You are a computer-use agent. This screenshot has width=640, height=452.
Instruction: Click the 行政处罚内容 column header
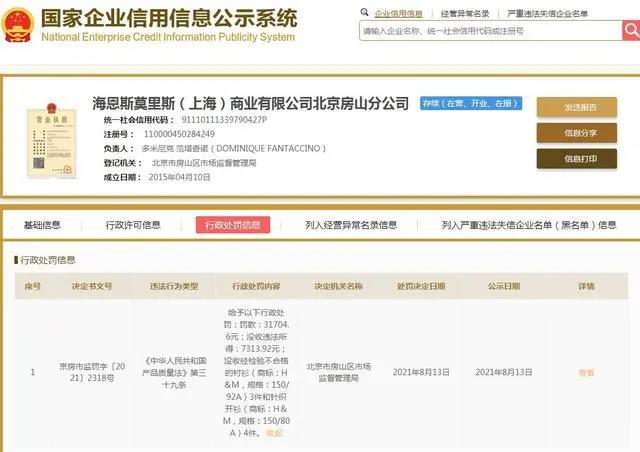tap(256, 286)
